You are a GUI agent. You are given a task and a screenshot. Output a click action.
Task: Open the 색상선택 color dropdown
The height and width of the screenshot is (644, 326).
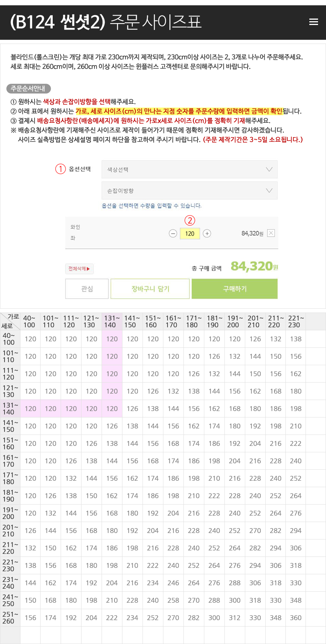pyautogui.click(x=190, y=169)
